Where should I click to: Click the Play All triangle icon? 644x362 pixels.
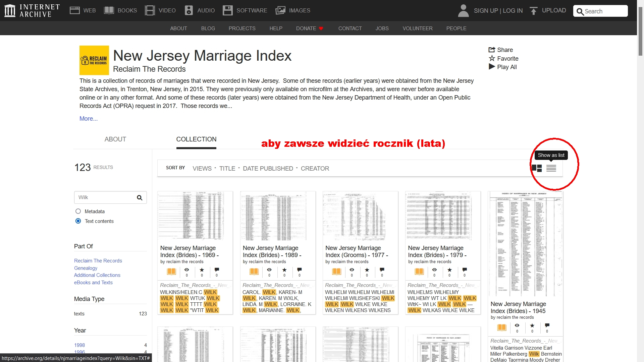pyautogui.click(x=492, y=67)
